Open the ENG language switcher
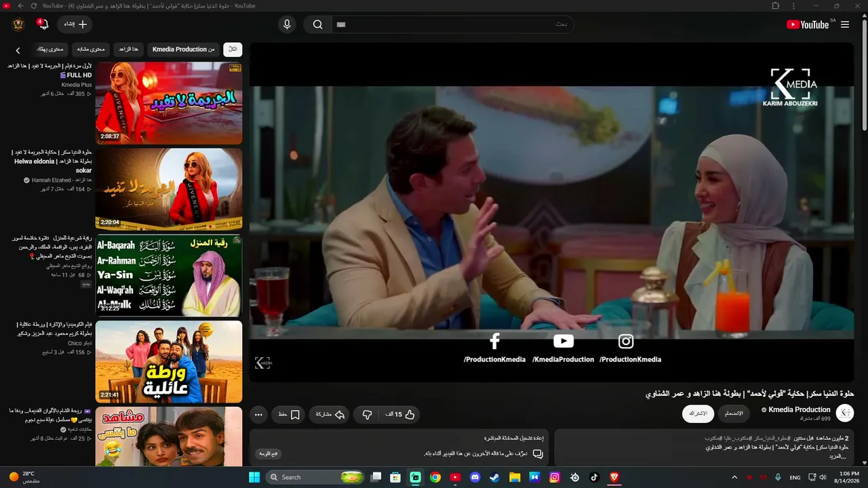This screenshot has height=488, width=868. (x=795, y=477)
